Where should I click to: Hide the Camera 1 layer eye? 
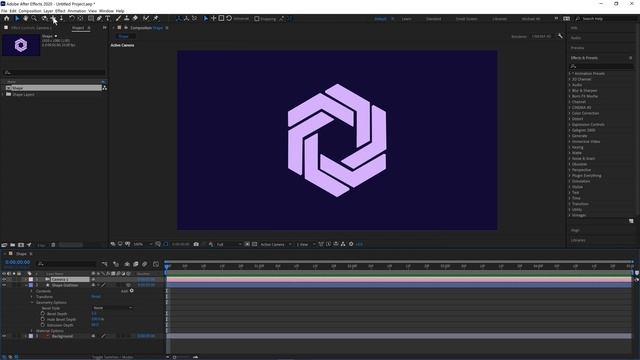pyautogui.click(x=4, y=280)
